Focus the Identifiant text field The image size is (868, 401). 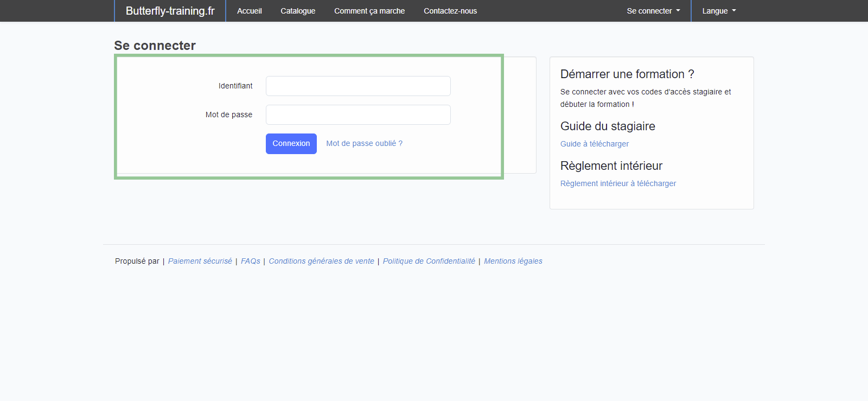[x=358, y=86]
